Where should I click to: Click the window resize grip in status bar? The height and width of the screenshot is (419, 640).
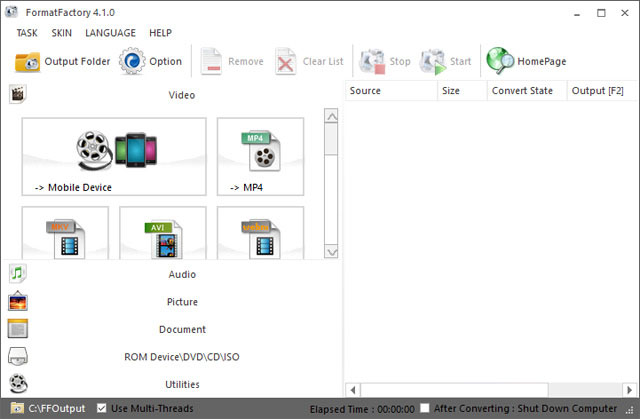tap(630, 409)
